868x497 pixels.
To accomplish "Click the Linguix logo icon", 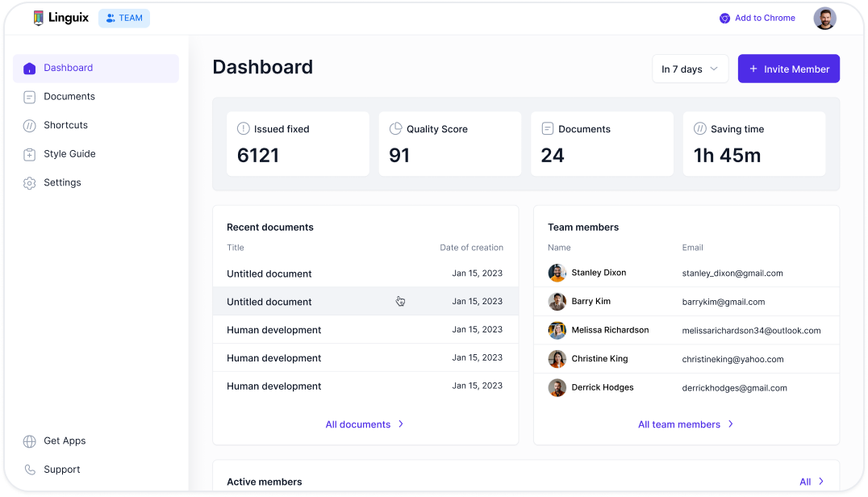I will (x=38, y=18).
